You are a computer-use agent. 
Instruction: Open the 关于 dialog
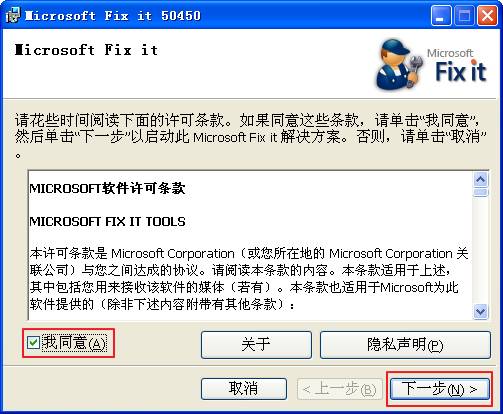tap(256, 345)
